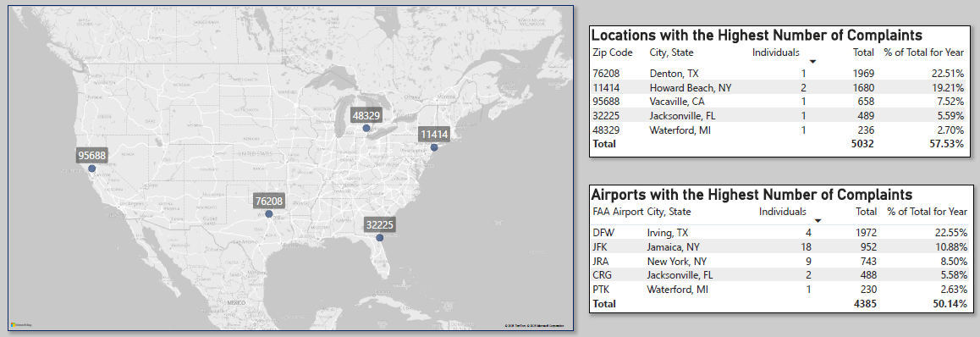Image resolution: width=980 pixels, height=337 pixels.
Task: Sort by % of Total for Year in Locations table
Action: pyautogui.click(x=925, y=52)
